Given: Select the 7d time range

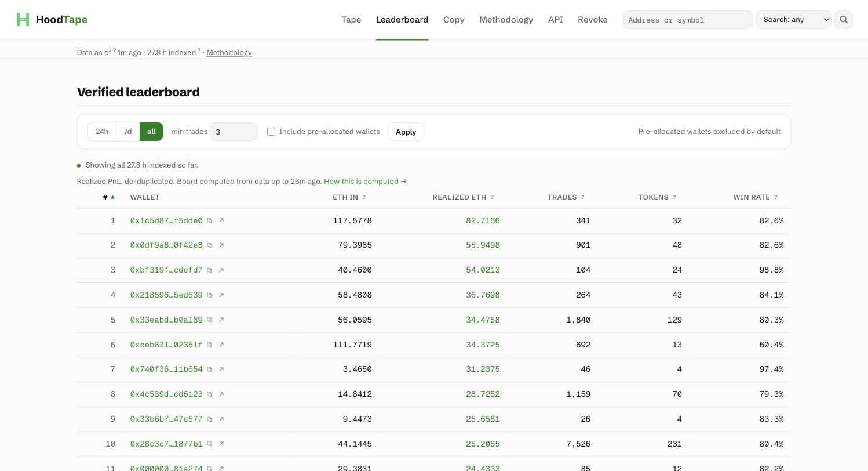Looking at the screenshot, I should [127, 132].
